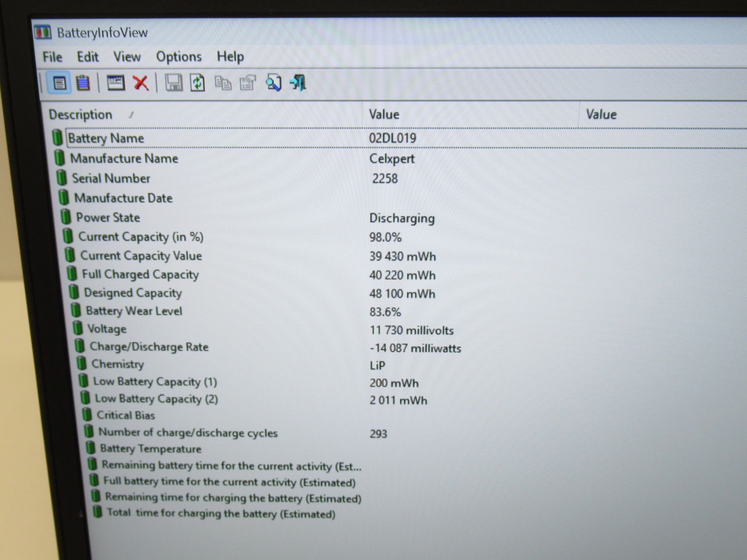Click battery icon beside Chemistry row

(x=82, y=363)
